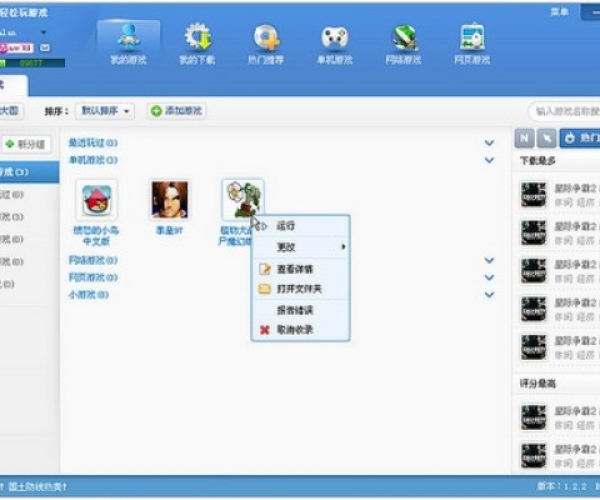Click the 最近玩过 (0) group heading
The width and height of the screenshot is (600, 500).
click(93, 143)
